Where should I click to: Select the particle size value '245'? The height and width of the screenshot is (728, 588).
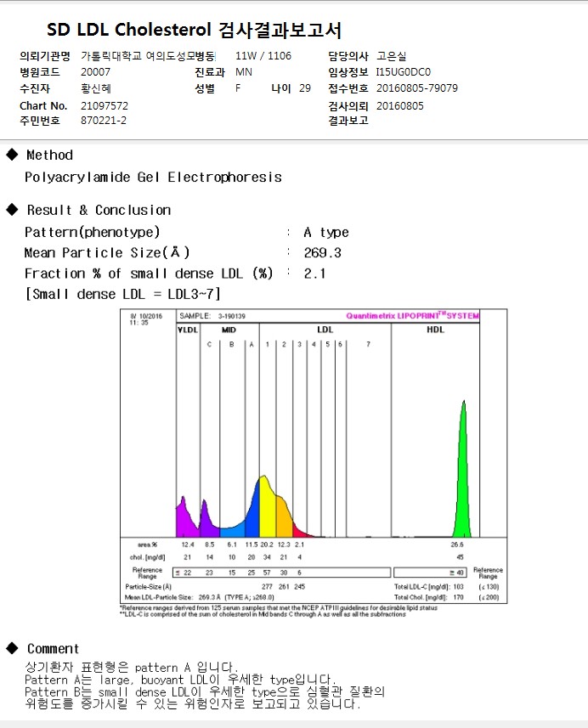(300, 587)
